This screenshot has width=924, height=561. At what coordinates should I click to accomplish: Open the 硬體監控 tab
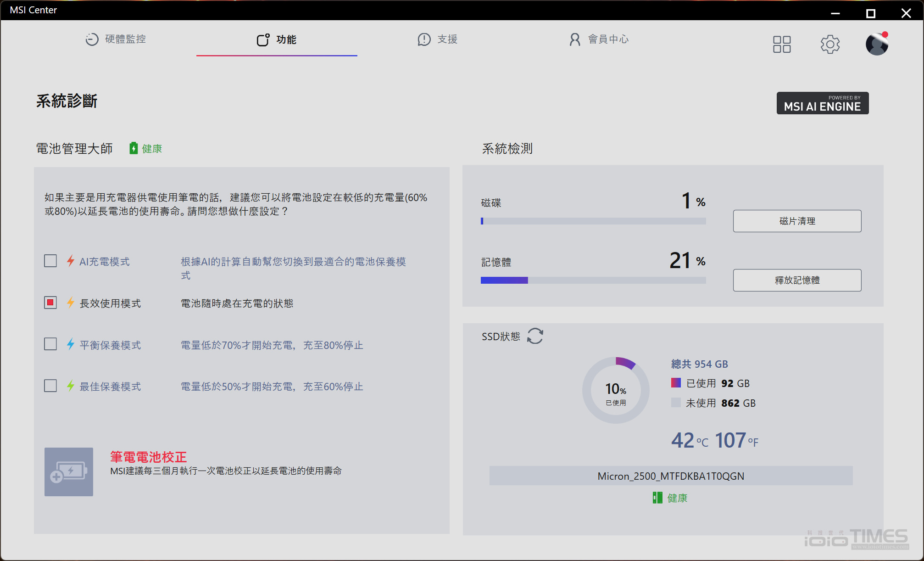click(x=116, y=39)
